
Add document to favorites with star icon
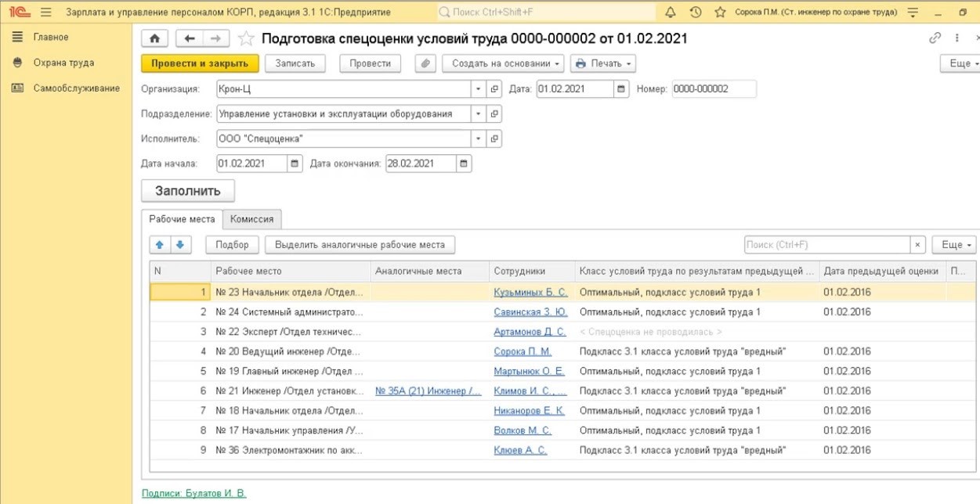[246, 38]
